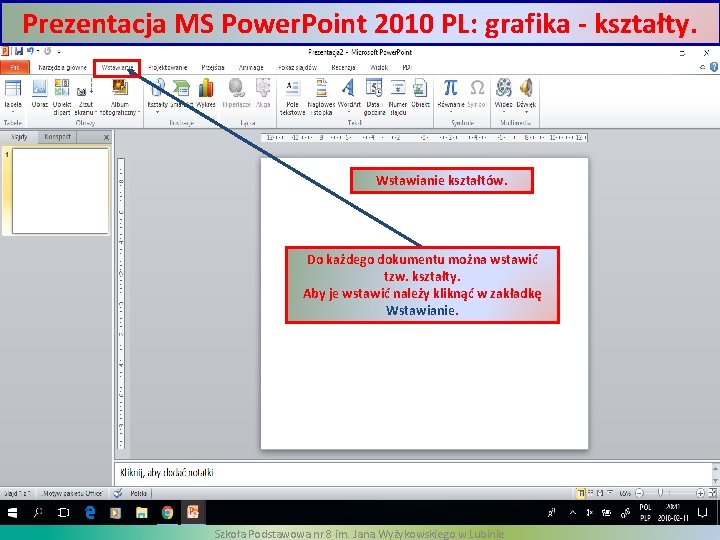The height and width of the screenshot is (540, 720).
Task: Open File Explorer from taskbar
Action: pyautogui.click(x=141, y=513)
